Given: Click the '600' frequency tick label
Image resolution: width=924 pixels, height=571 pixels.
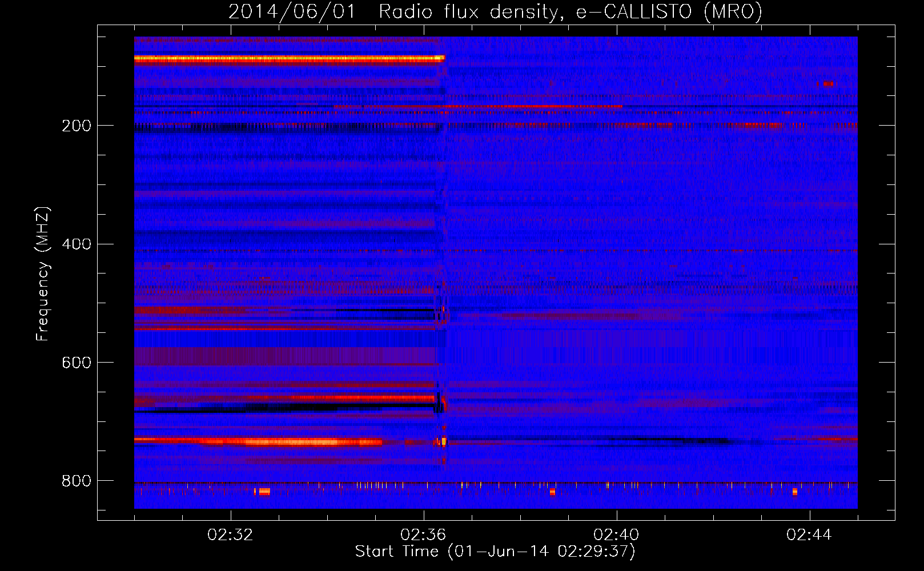Looking at the screenshot, I should (x=77, y=363).
